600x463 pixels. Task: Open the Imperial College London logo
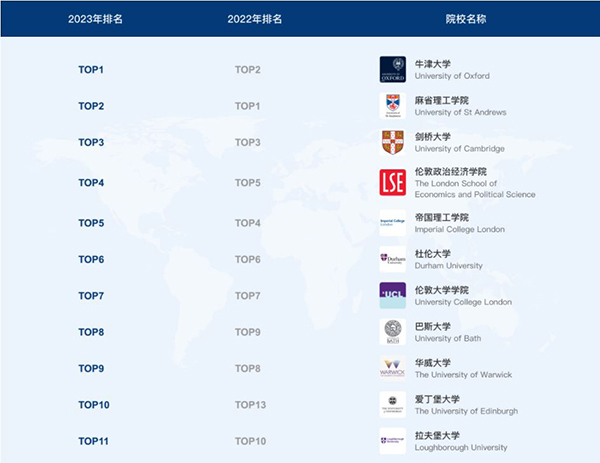tap(393, 223)
